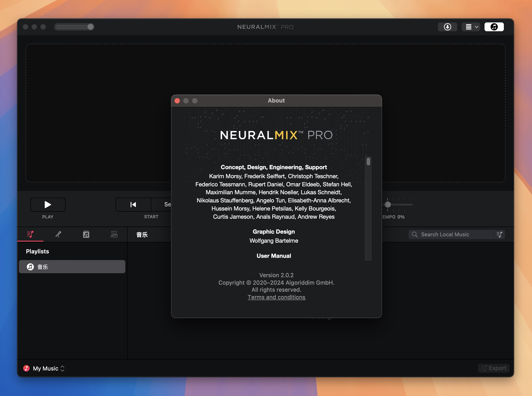Select the microphone/stem separation icon
The width and height of the screenshot is (532, 396).
[58, 234]
